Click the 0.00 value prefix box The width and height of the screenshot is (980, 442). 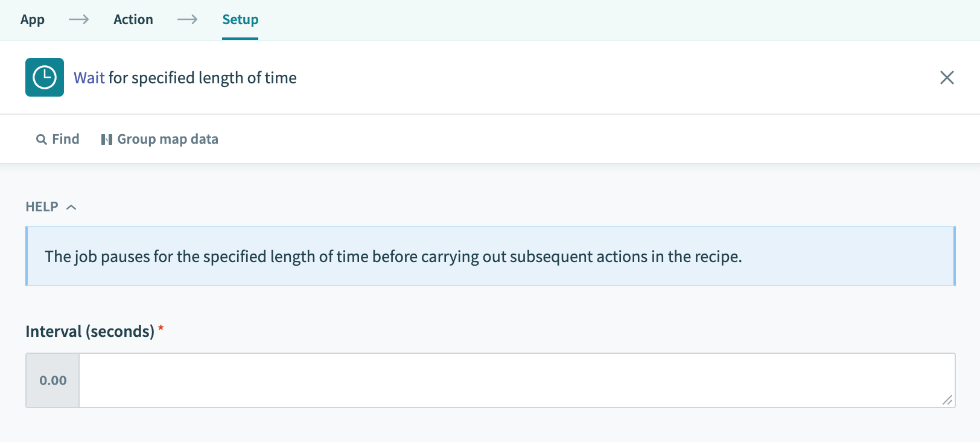click(52, 380)
